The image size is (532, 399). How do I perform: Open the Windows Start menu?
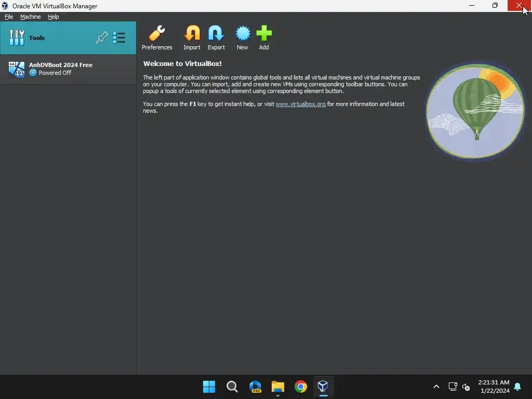(209, 387)
